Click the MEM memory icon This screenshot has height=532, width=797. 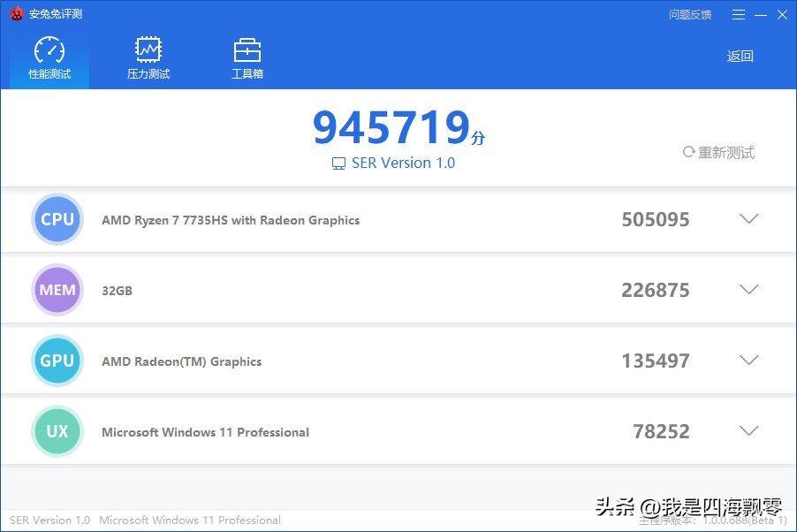pyautogui.click(x=57, y=290)
